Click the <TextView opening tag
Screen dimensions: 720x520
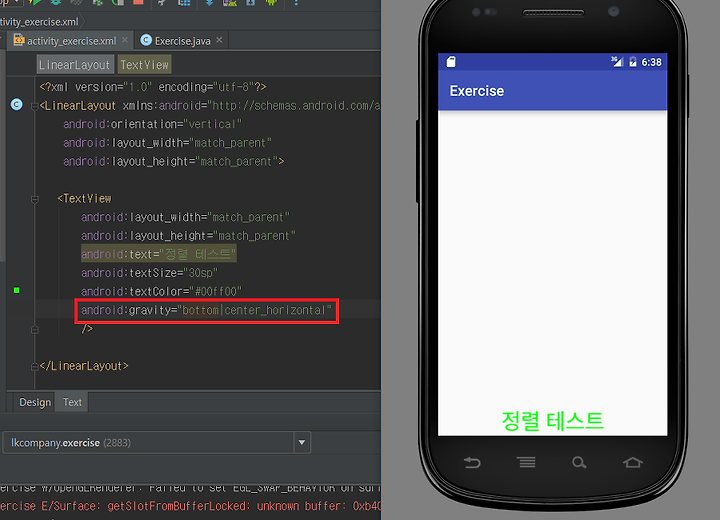84,198
